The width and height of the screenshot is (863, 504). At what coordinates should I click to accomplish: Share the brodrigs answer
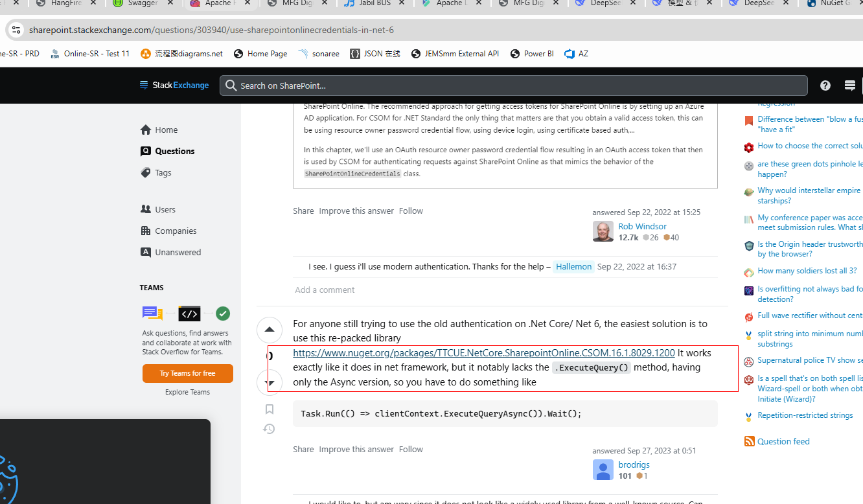click(x=303, y=449)
